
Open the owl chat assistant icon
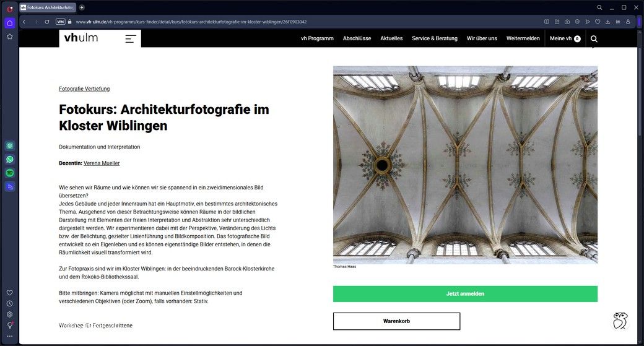tap(620, 321)
